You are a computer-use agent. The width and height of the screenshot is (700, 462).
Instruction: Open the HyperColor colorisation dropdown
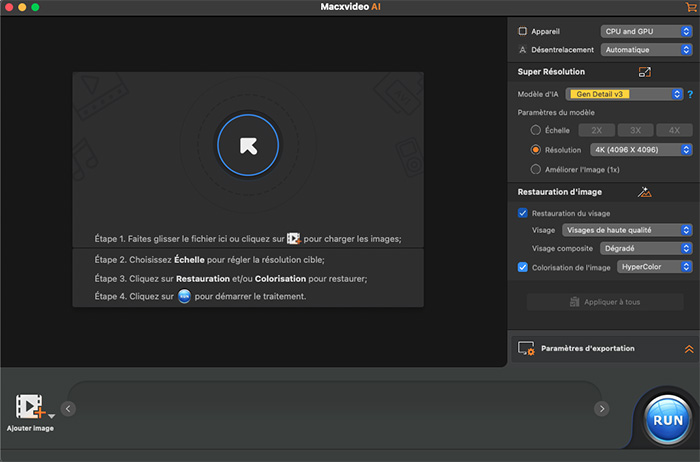click(x=654, y=266)
